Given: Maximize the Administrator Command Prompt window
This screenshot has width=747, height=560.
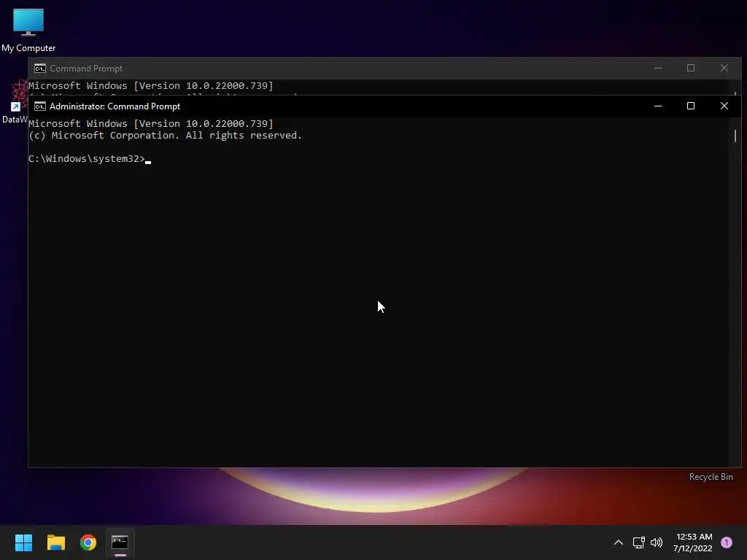Looking at the screenshot, I should click(691, 106).
